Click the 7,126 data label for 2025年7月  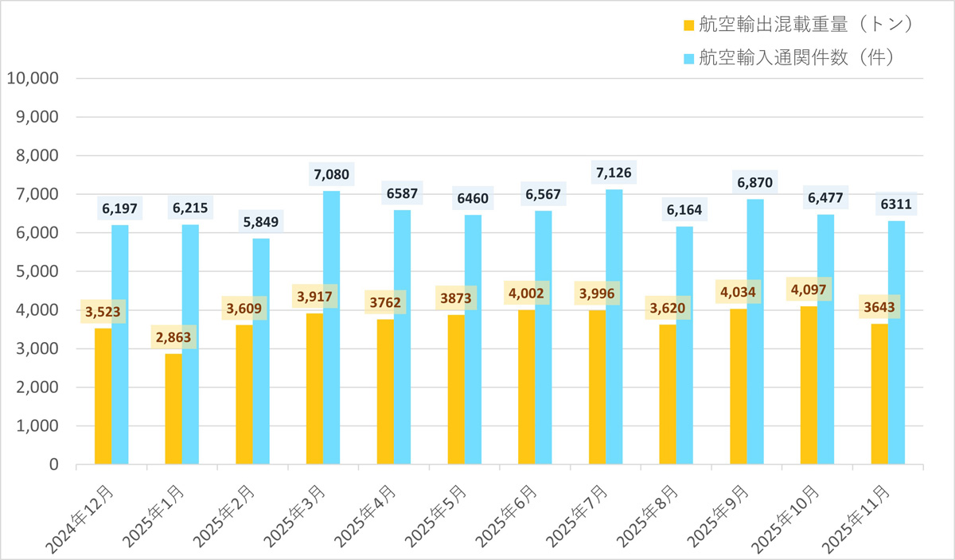[614, 172]
